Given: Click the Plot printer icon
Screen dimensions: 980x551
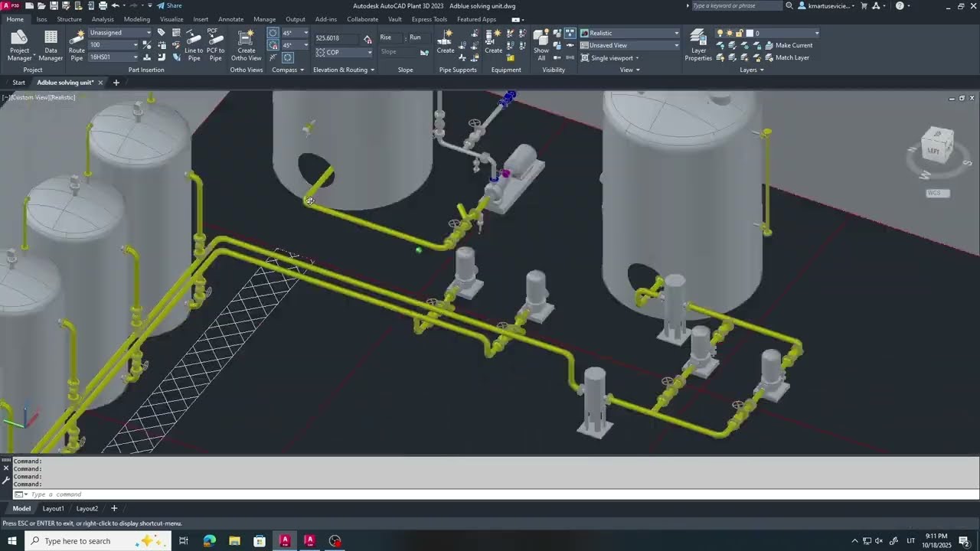Looking at the screenshot, I should point(103,5).
